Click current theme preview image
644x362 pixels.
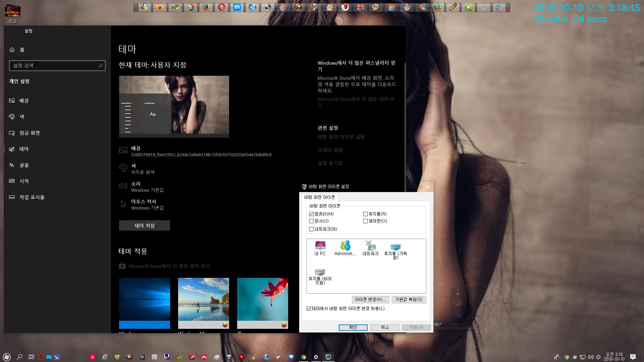pyautogui.click(x=174, y=107)
